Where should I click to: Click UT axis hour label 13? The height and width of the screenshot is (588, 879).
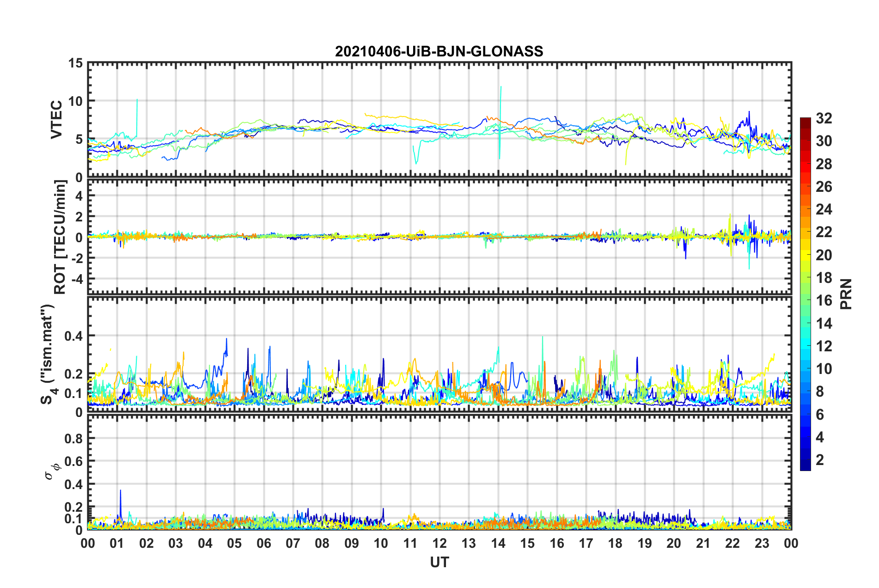tap(469, 543)
